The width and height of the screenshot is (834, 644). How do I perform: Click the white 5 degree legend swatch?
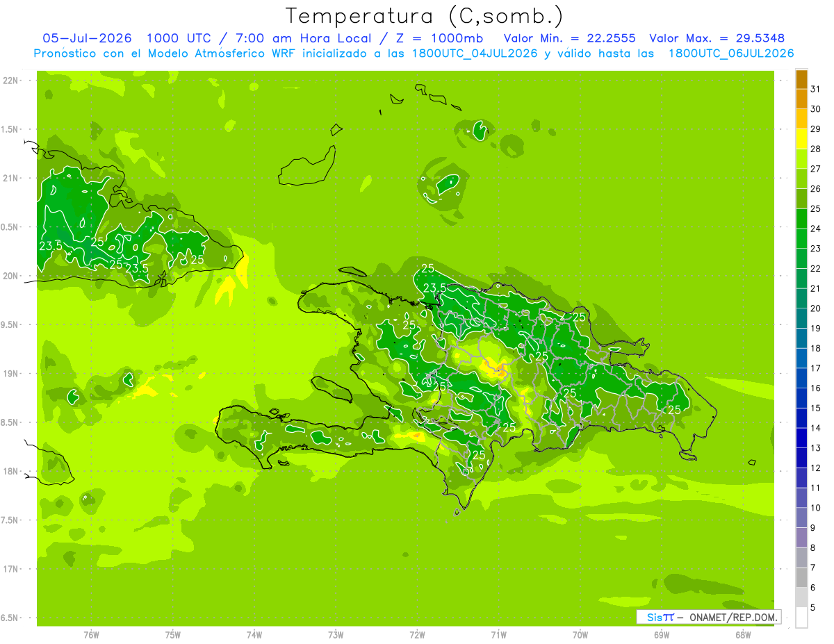[x=801, y=618]
